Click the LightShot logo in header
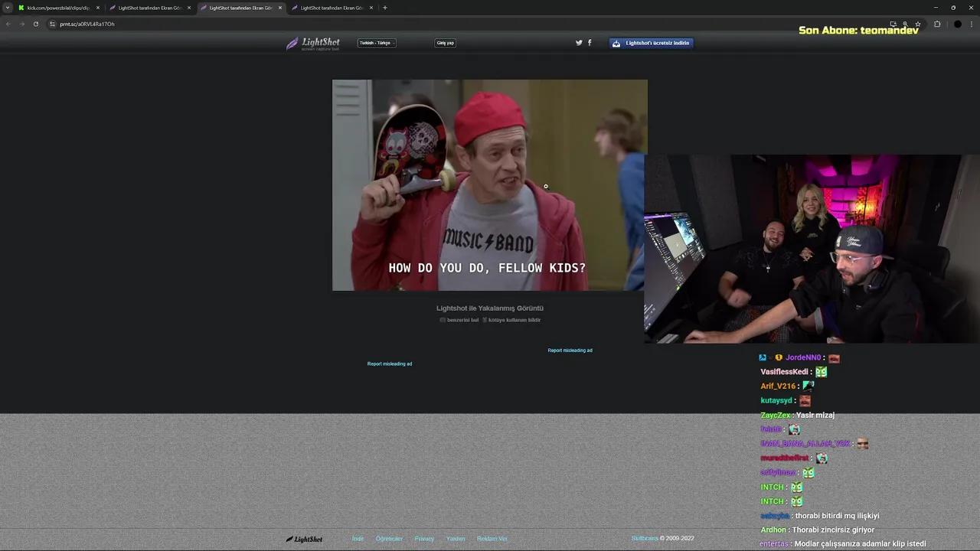 (x=313, y=44)
